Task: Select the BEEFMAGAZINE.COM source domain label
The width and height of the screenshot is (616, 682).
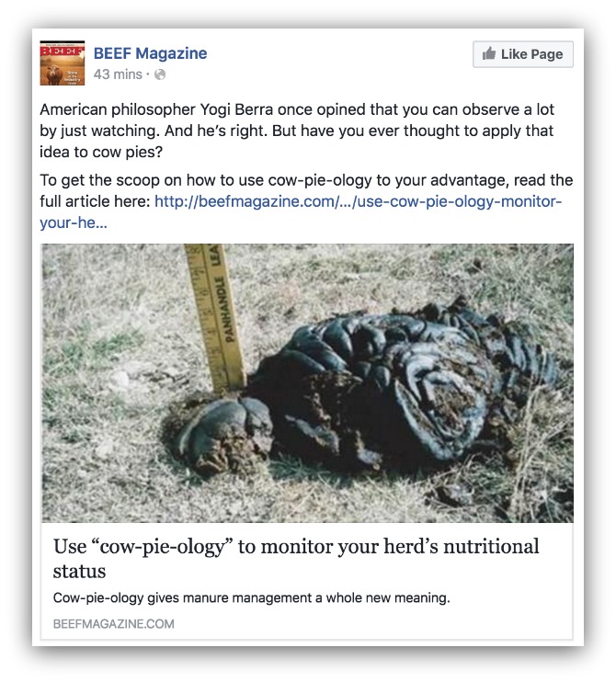Action: [x=113, y=624]
